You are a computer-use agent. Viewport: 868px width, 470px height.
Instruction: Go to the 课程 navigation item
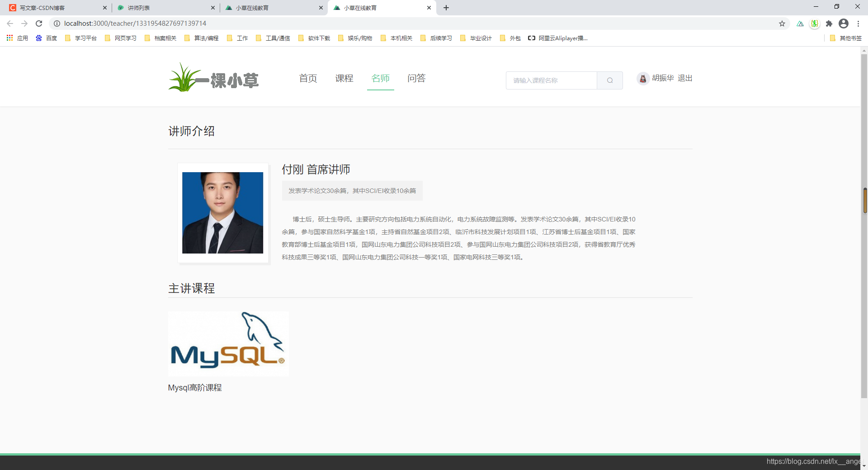(x=344, y=78)
